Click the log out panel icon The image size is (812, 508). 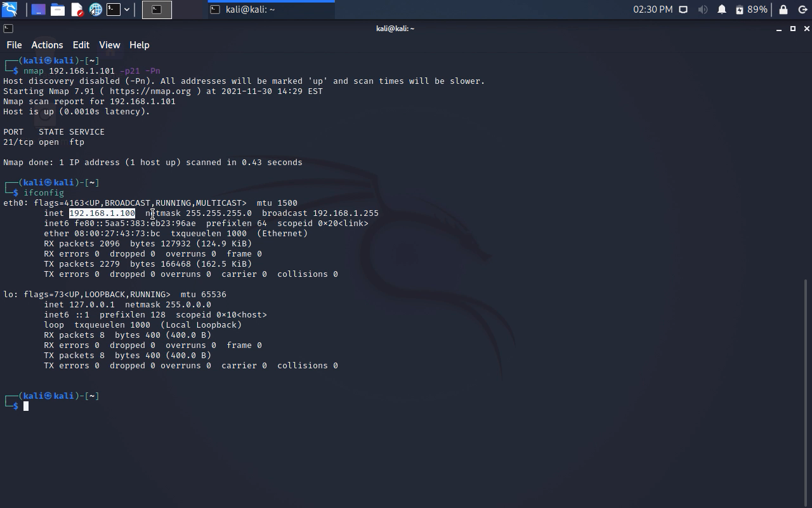tap(802, 10)
